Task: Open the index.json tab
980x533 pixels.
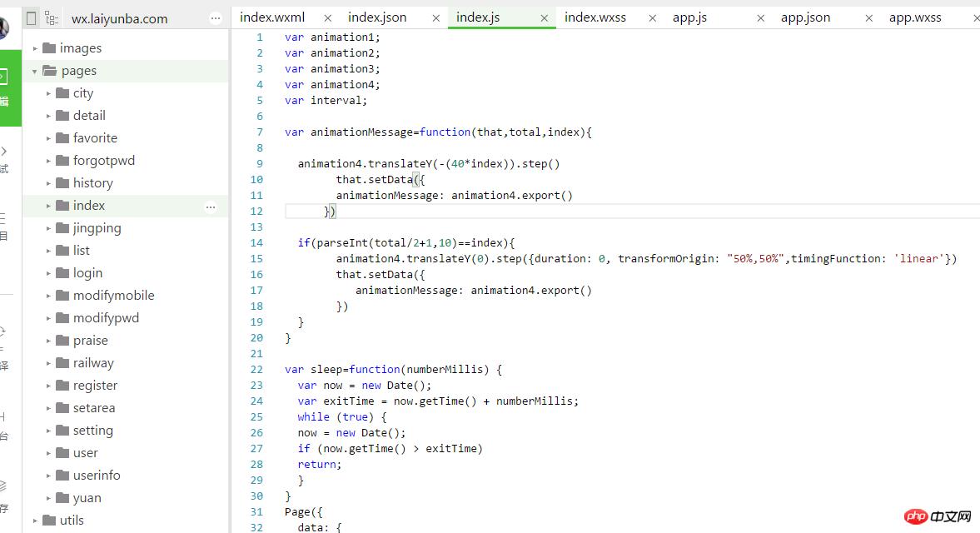Action: [377, 17]
